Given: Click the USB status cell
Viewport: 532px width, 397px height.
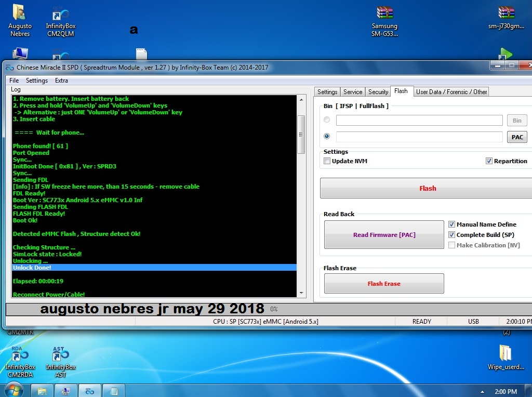Looking at the screenshot, I should click(473, 321).
